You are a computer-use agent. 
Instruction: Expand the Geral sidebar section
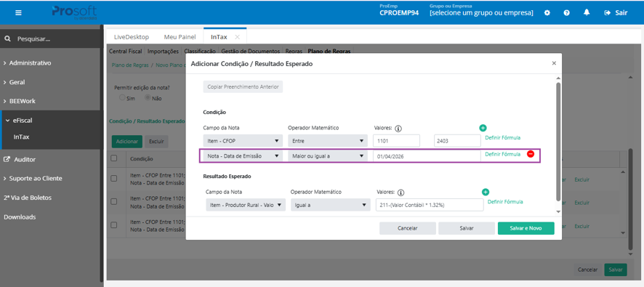pos(14,82)
